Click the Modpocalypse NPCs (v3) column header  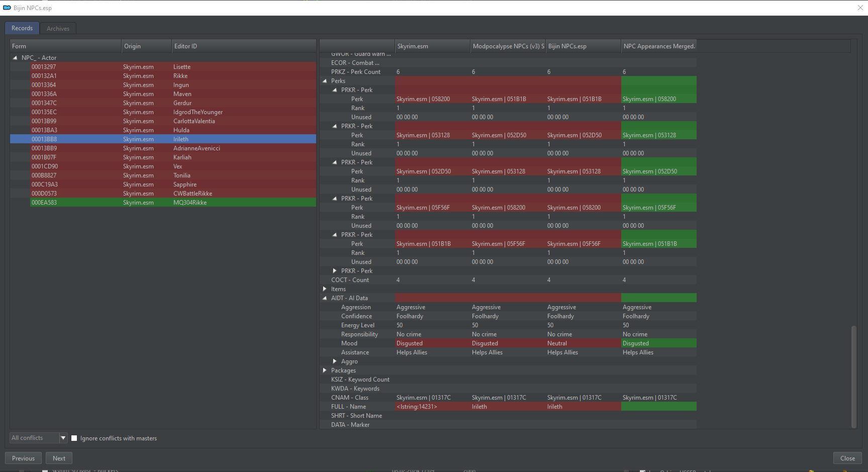pos(508,46)
